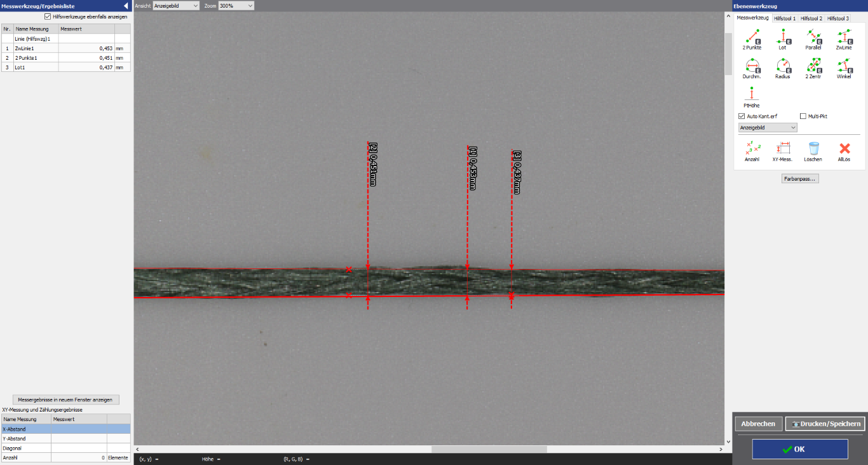Open the Zoom 300% dropdown
This screenshot has height=465, width=868.
(x=236, y=6)
